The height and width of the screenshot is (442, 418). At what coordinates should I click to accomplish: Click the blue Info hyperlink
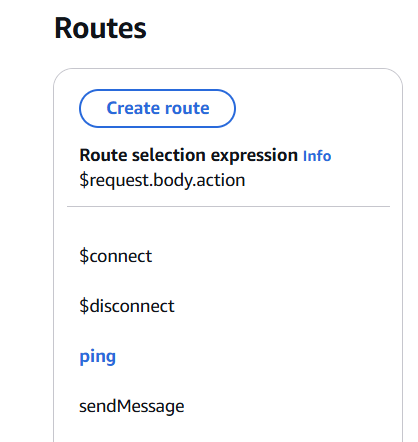[x=317, y=156]
